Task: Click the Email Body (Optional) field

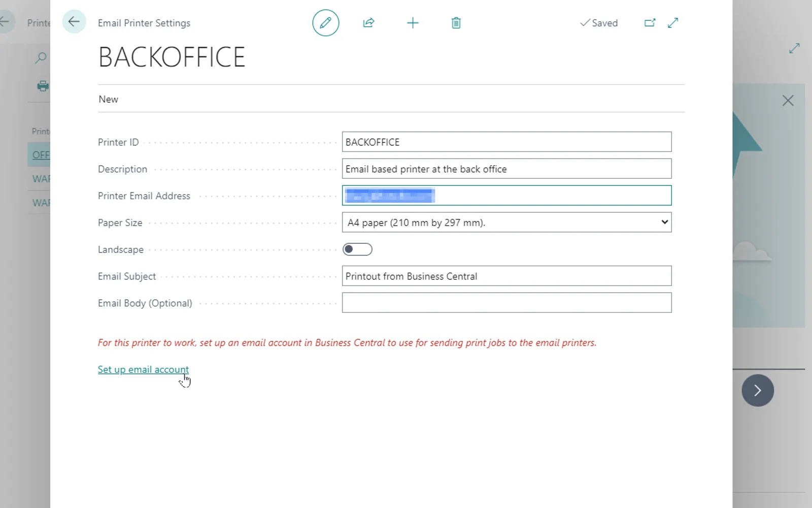Action: pos(506,303)
